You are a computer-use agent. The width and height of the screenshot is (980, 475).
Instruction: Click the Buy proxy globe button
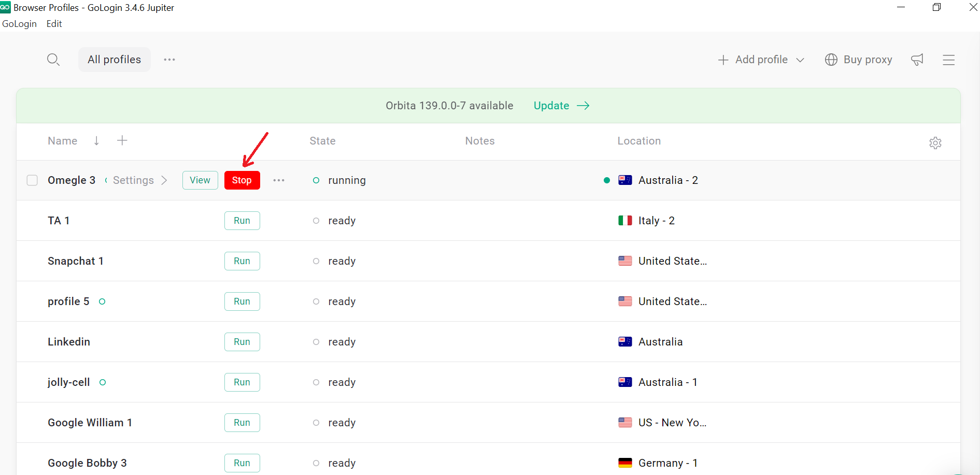coord(858,60)
